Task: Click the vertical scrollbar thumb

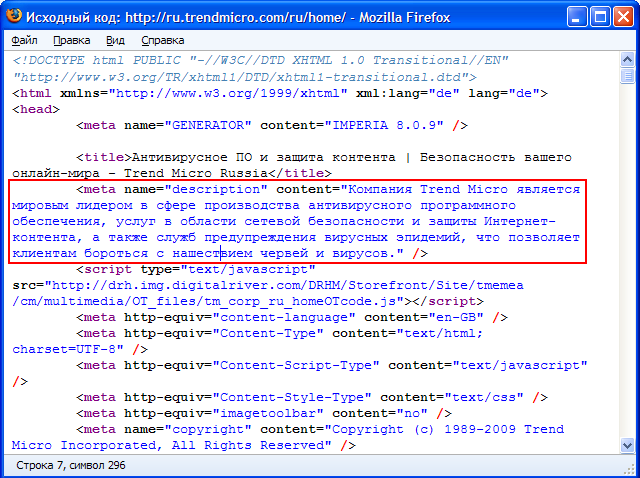Action: [627, 76]
